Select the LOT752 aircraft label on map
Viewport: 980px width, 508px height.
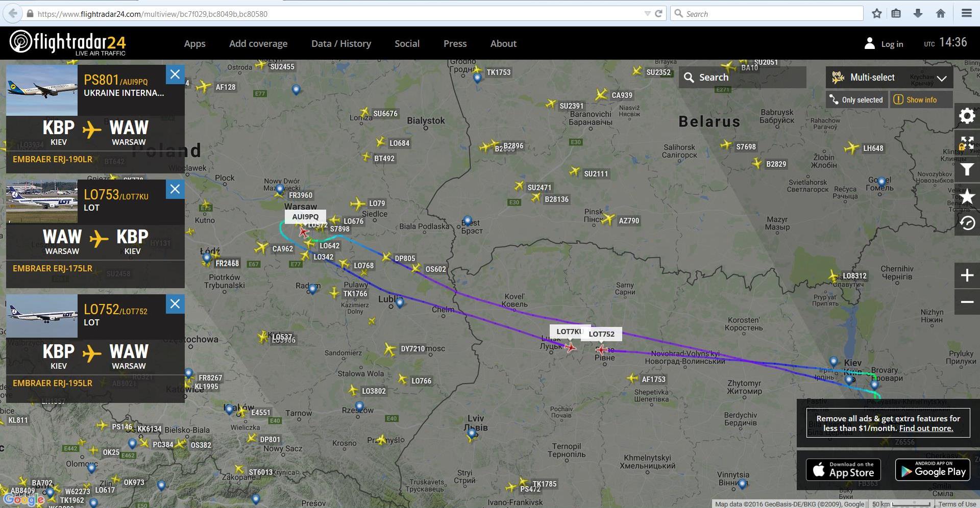click(601, 334)
